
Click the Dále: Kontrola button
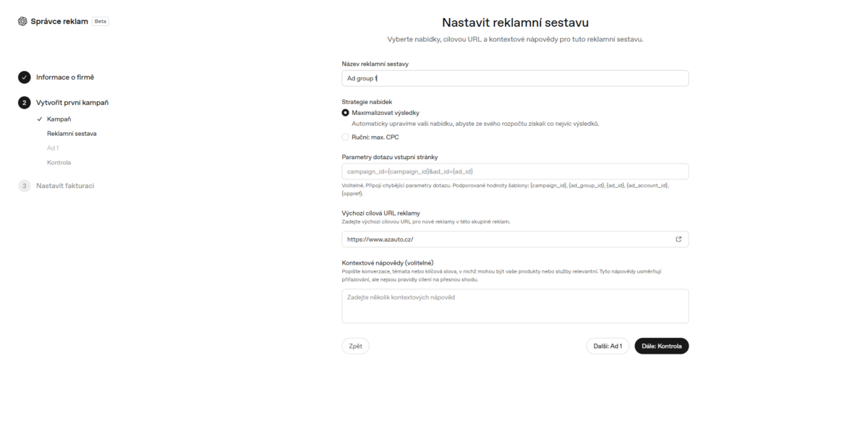coord(662,346)
